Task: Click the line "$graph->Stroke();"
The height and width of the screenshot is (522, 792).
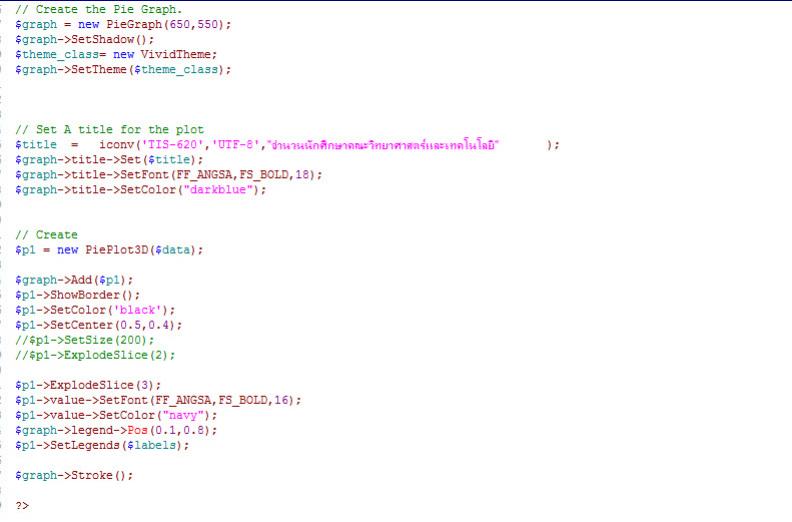Action: 74,475
